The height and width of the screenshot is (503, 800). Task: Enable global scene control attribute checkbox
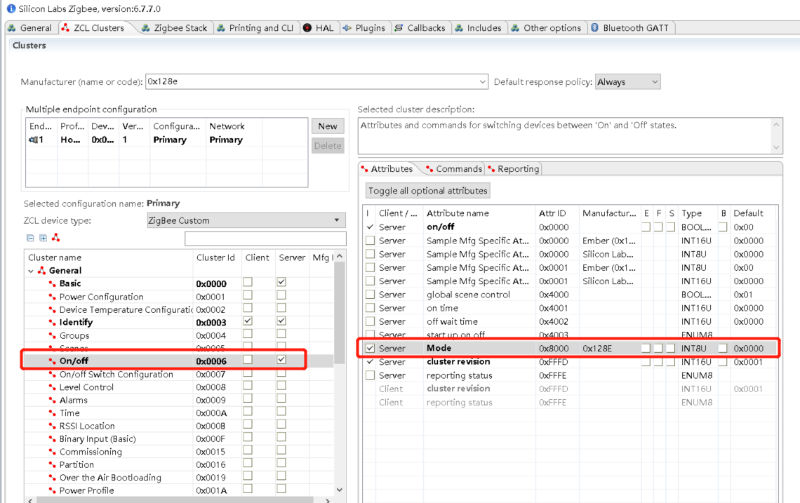(x=370, y=294)
